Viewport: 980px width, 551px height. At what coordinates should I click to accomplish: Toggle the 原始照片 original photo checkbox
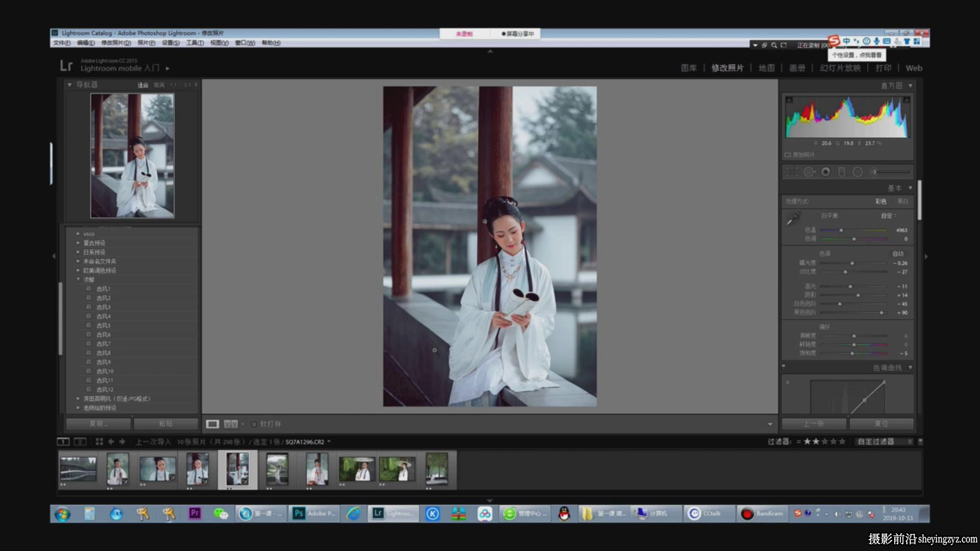click(x=788, y=155)
